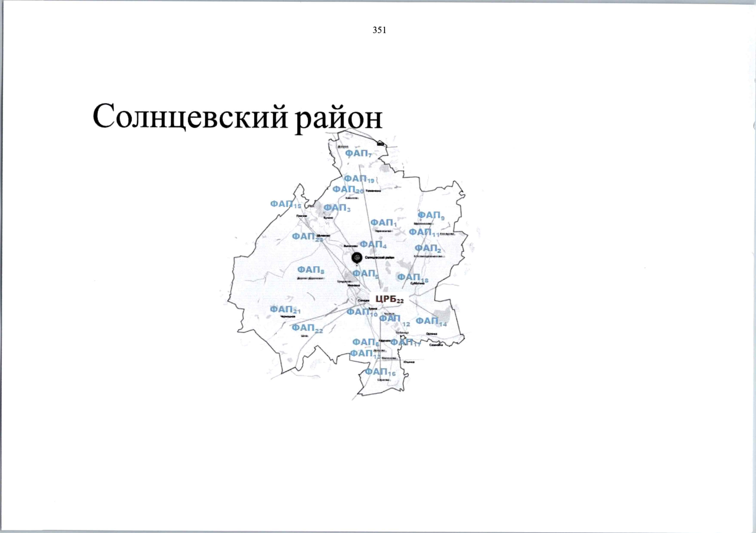Select the ФАП16 label at southern tip
Image resolution: width=756 pixels, height=533 pixels.
[380, 372]
